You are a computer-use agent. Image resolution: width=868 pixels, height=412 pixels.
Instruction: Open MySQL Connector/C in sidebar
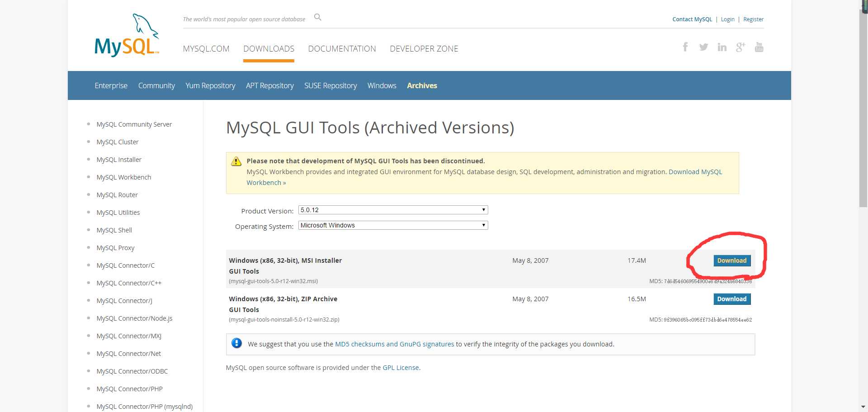coord(125,265)
